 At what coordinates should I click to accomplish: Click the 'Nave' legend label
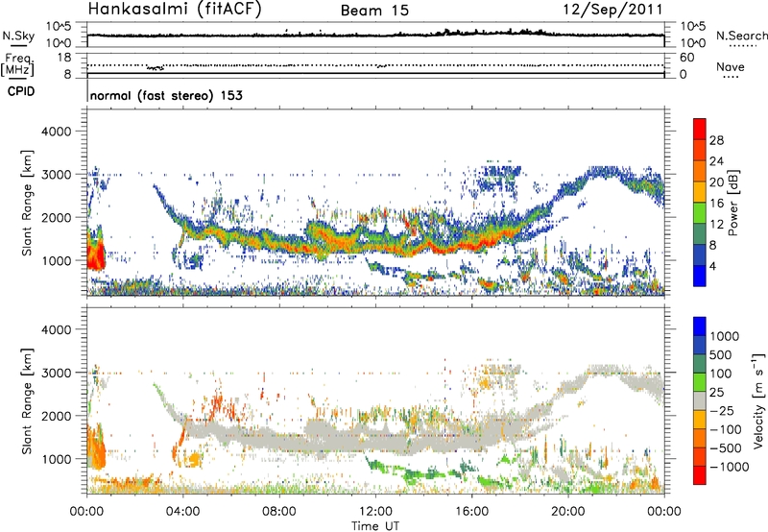point(731,66)
